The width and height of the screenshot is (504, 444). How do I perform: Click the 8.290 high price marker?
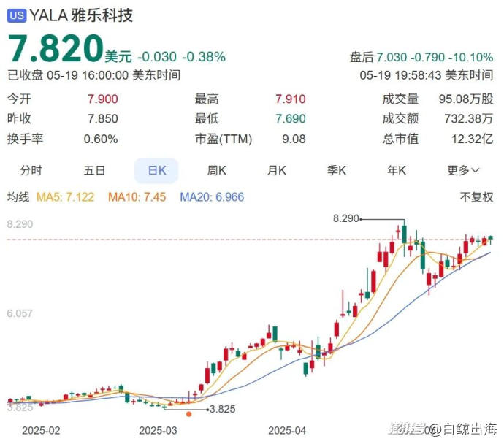pos(345,218)
